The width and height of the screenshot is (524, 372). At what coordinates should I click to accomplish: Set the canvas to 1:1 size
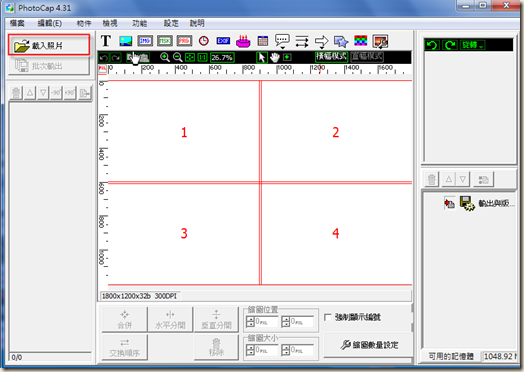point(203,57)
